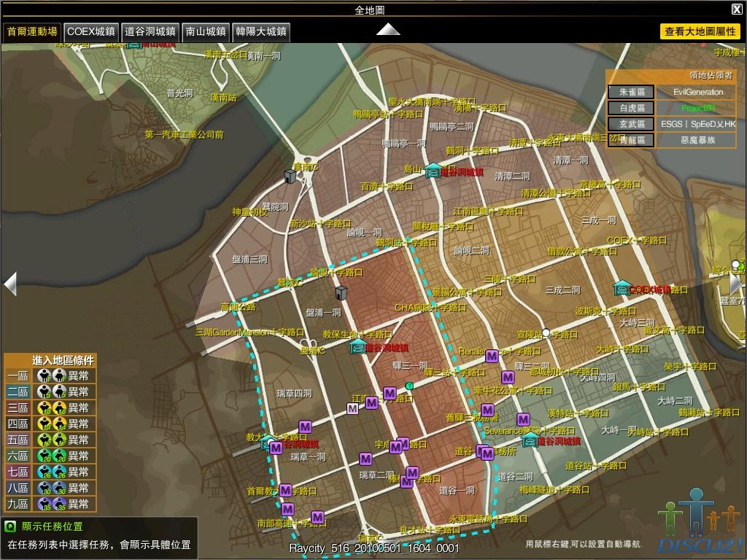747x560 pixels.
Task: Select the 玄武區 legend box
Action: tap(631, 124)
